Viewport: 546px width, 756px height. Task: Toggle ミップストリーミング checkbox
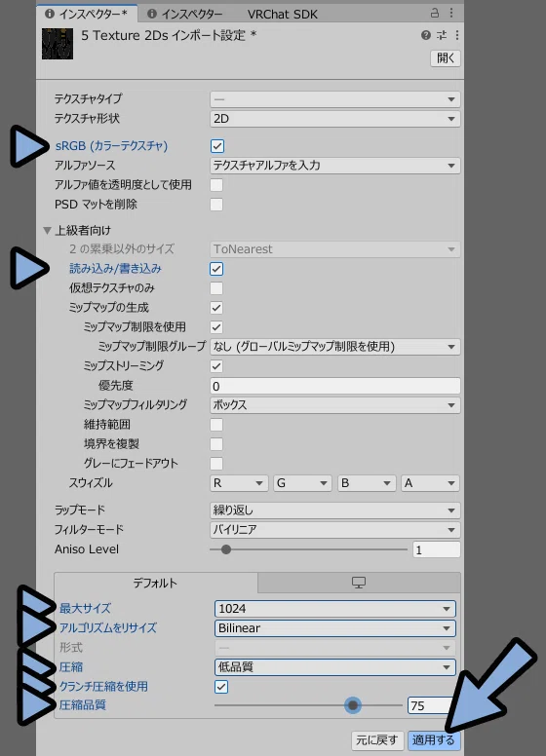[x=216, y=366]
